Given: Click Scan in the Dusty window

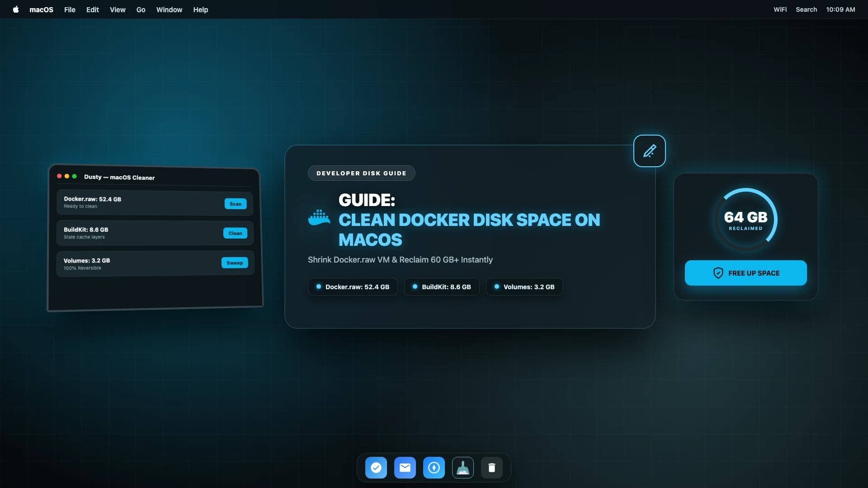Looking at the screenshot, I should point(236,204).
